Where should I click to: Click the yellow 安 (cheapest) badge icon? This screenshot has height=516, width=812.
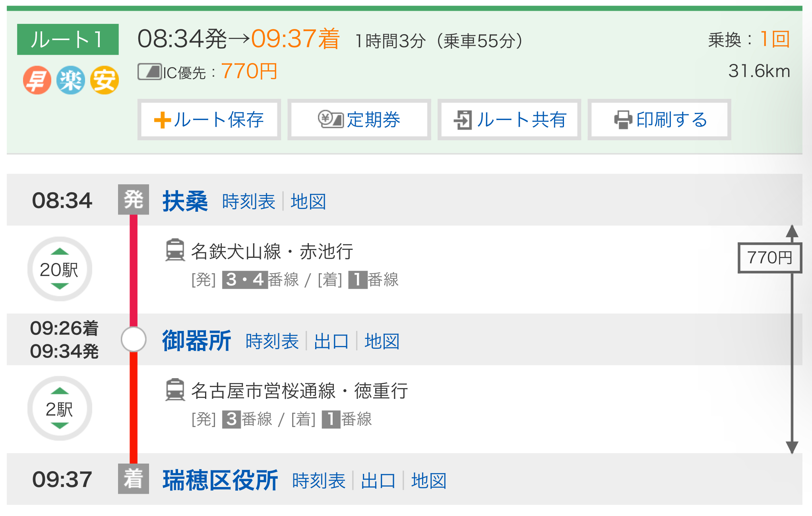(x=104, y=80)
